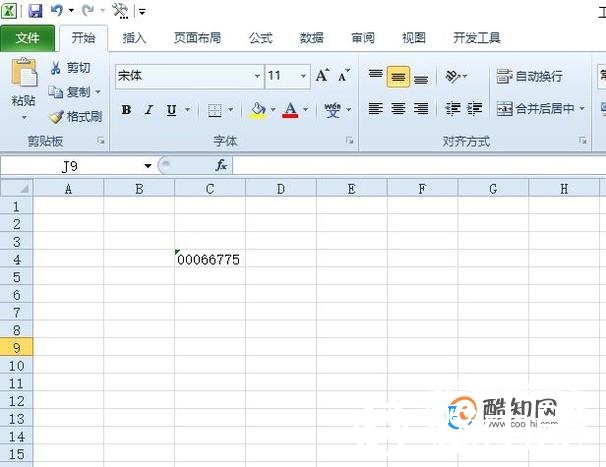
Task: Open the Excel application icon menu
Action: point(9,11)
